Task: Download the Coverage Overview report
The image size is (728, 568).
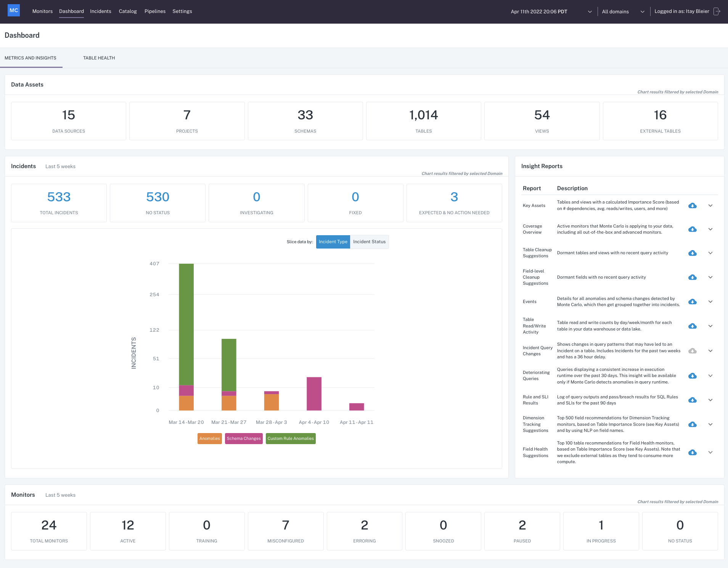Action: coord(693,229)
